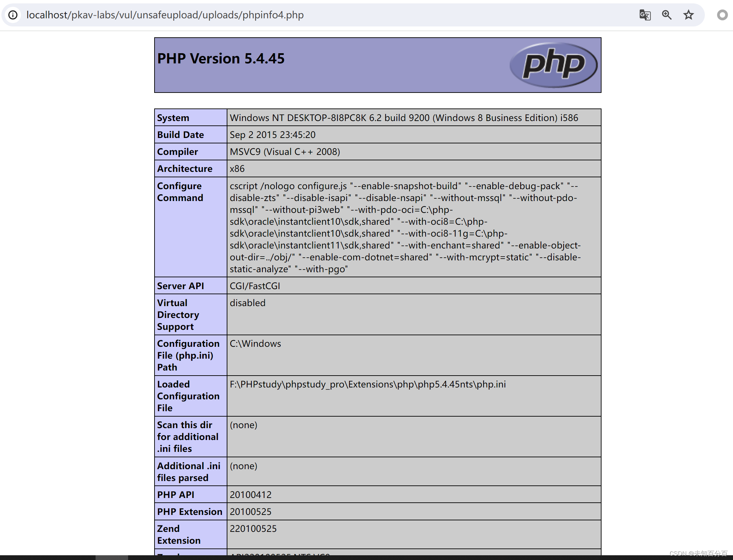Image resolution: width=733 pixels, height=560 pixels.
Task: Click the PHP Version 5.4.45 heading
Action: (221, 59)
